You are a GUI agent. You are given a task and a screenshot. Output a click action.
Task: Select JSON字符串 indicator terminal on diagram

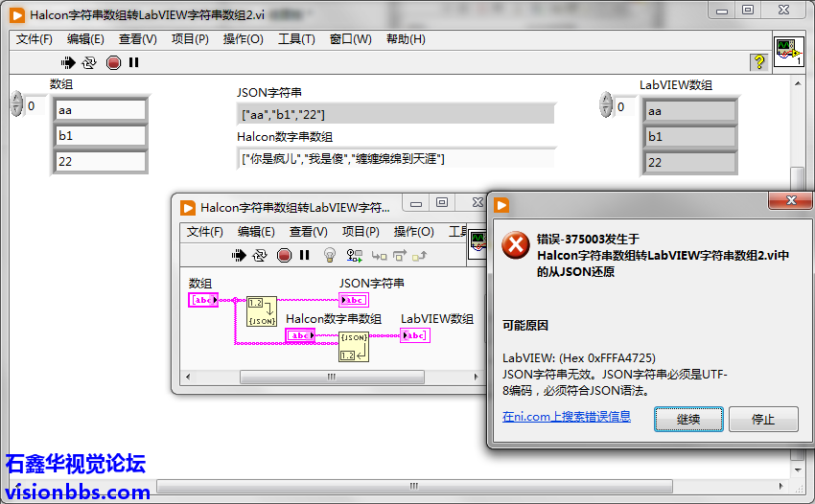(354, 300)
